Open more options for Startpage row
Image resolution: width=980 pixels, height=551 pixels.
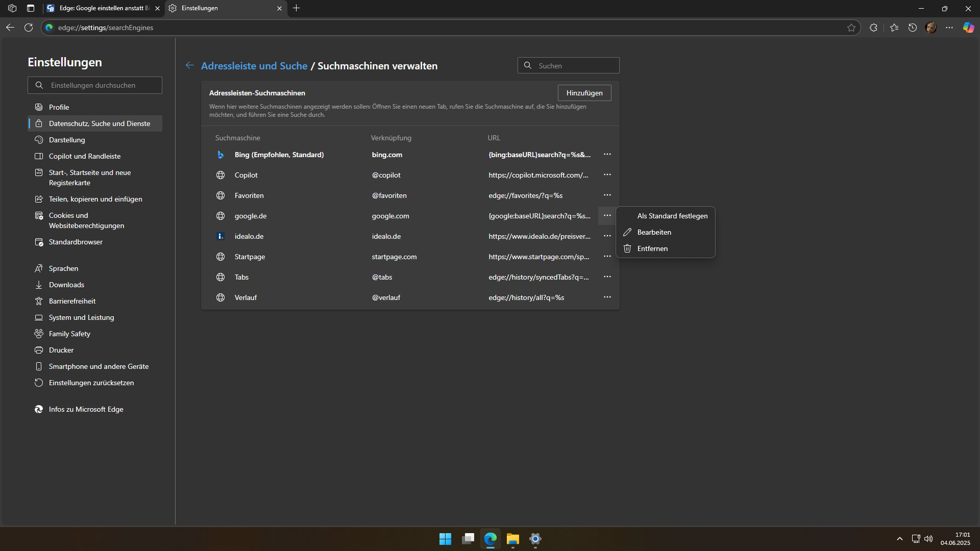coord(607,256)
